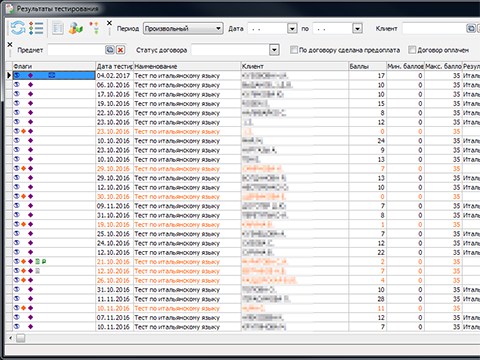
Task: Click the green flag icon in 21.10.2016 row
Action: (44, 262)
